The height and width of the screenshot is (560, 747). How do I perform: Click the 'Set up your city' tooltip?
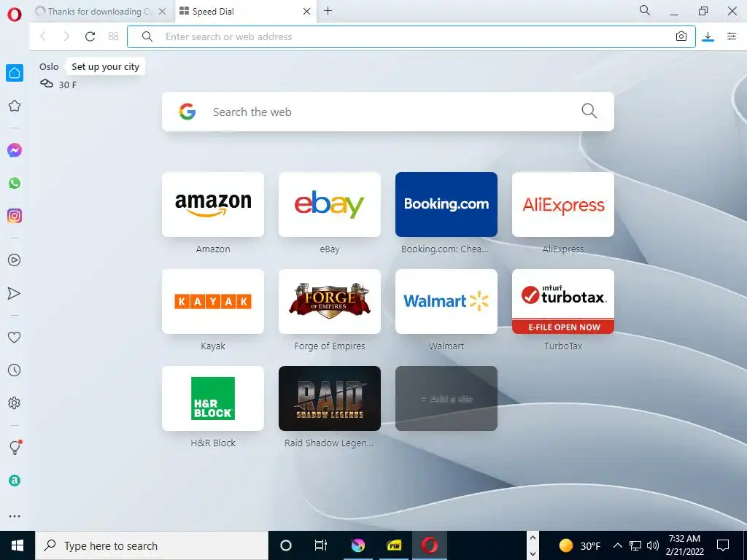105,66
